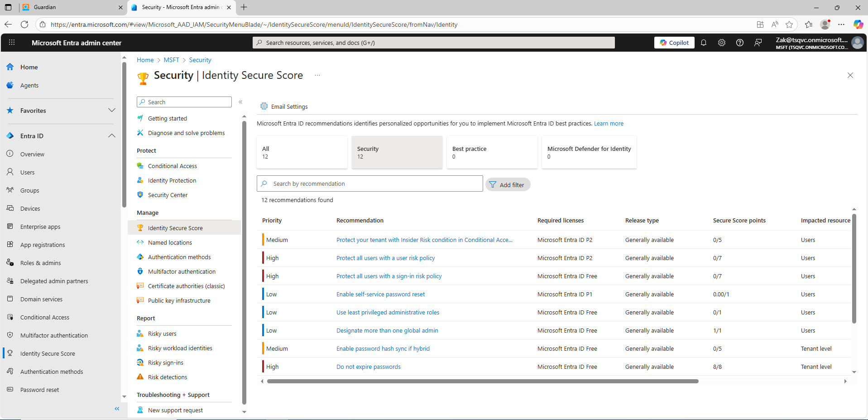Viewport: 868px width, 420px height.
Task: Click the notifications bell icon
Action: click(704, 43)
